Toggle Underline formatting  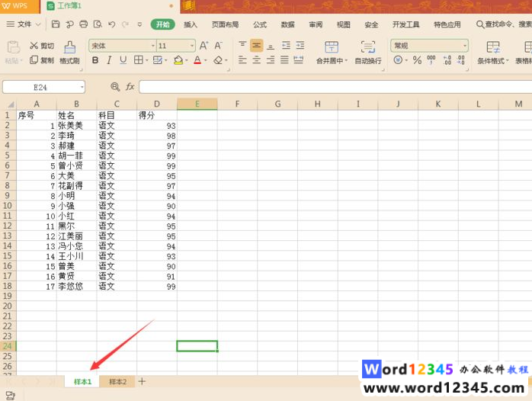click(x=123, y=60)
